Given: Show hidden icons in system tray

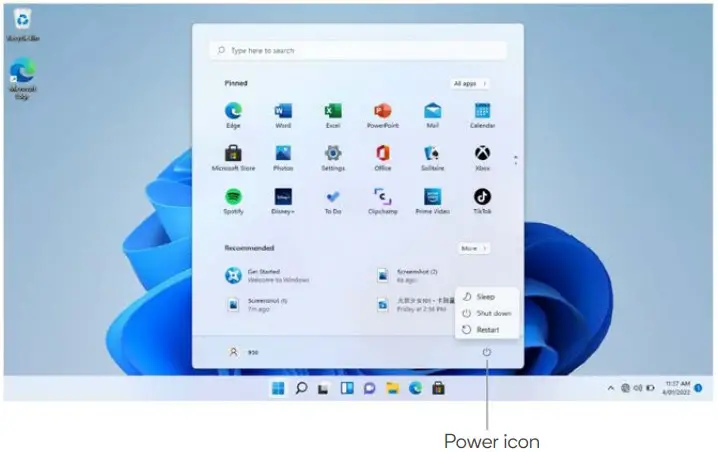Looking at the screenshot, I should 610,388.
